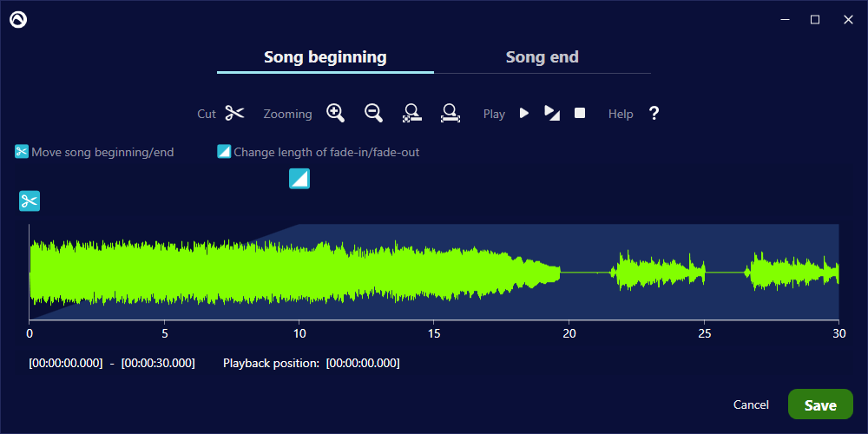868x434 pixels.
Task: Click the app logo in title bar
Action: (18, 19)
